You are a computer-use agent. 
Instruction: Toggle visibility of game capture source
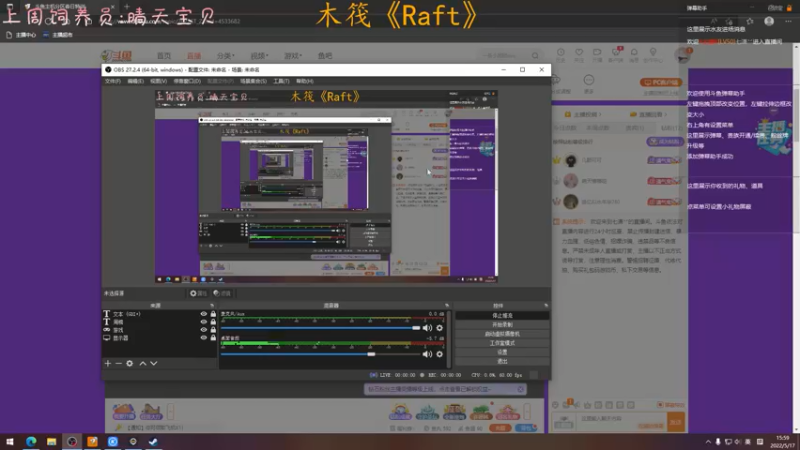click(x=204, y=330)
